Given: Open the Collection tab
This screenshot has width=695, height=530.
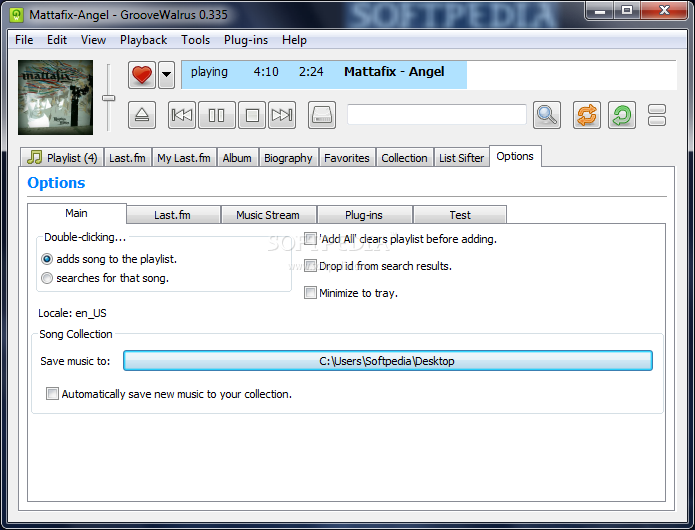Looking at the screenshot, I should pyautogui.click(x=405, y=158).
